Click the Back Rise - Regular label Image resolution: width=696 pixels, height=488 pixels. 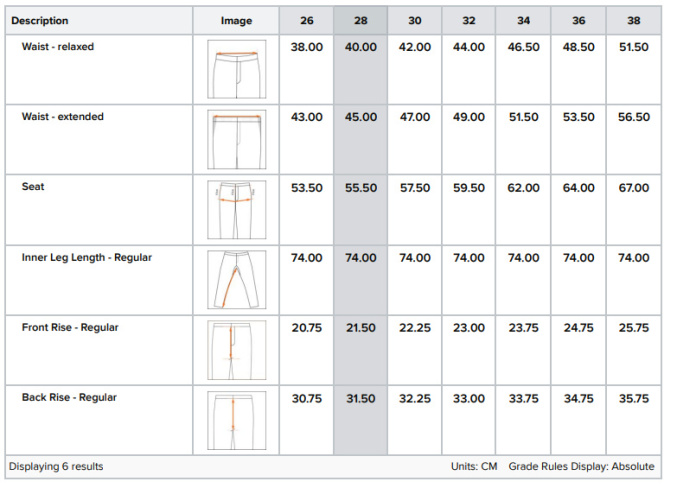pos(69,397)
